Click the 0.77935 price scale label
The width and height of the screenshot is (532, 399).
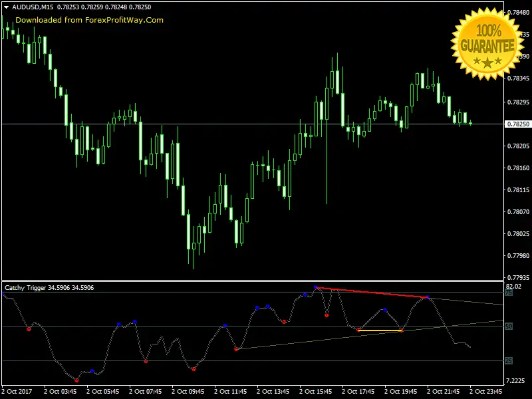[x=518, y=278]
